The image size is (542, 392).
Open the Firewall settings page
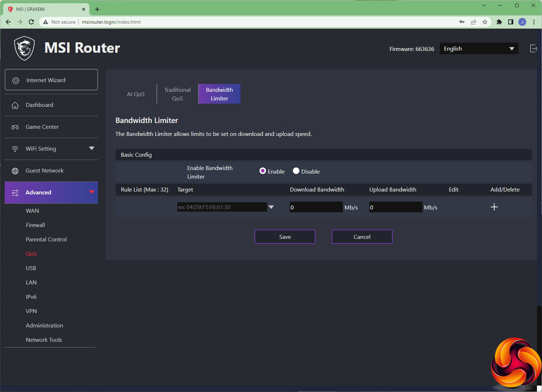(35, 225)
